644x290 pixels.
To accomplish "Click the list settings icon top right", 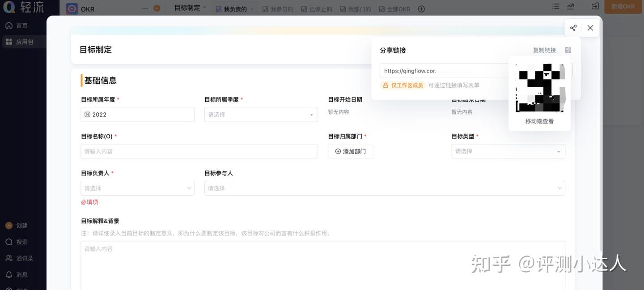I will coord(556,6).
